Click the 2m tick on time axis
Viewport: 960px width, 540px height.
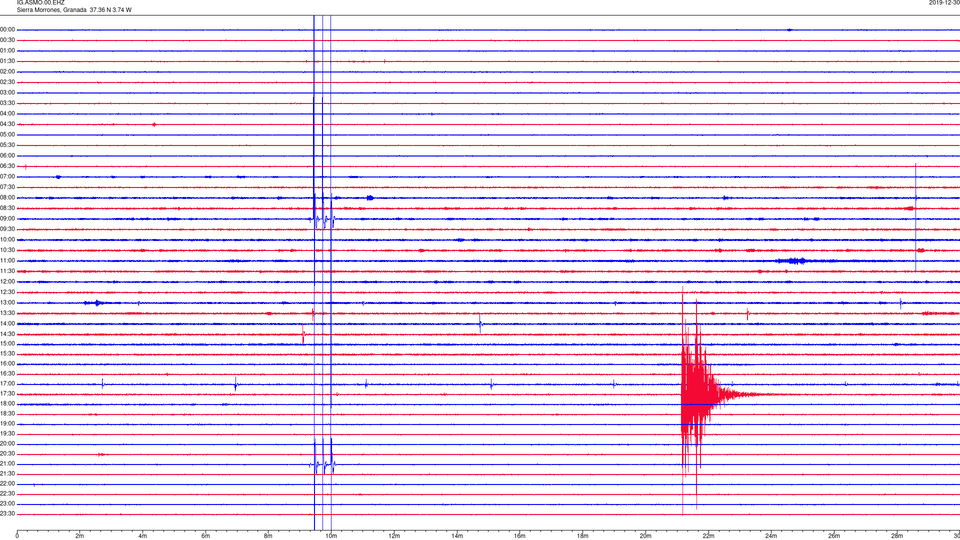[80, 536]
